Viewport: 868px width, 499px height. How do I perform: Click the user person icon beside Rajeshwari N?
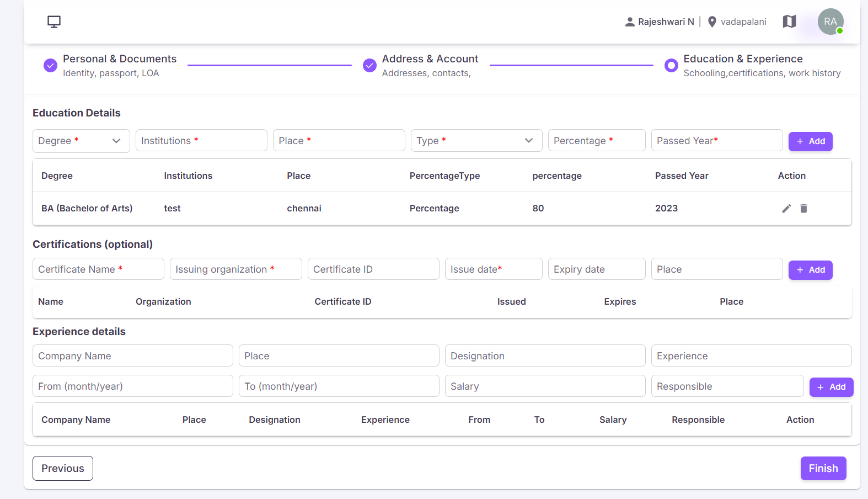pos(630,22)
